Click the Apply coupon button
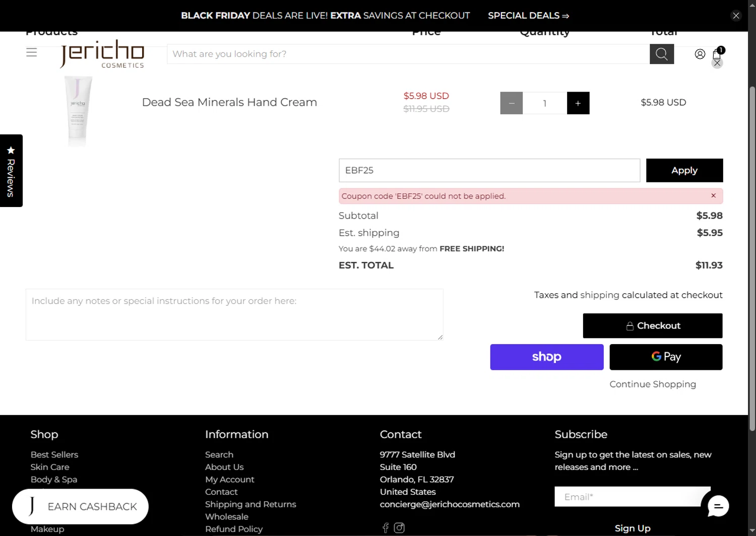 684,170
